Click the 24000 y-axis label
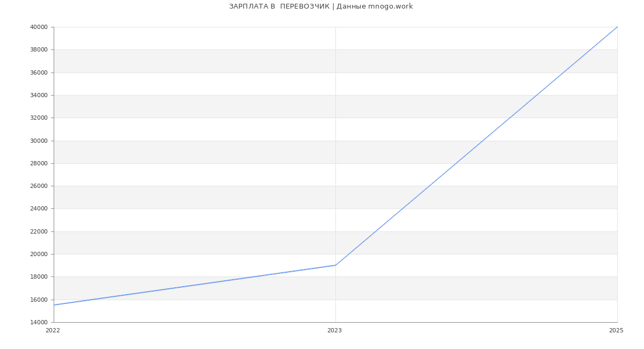Viewport: 644px width, 349px height. (x=39, y=209)
